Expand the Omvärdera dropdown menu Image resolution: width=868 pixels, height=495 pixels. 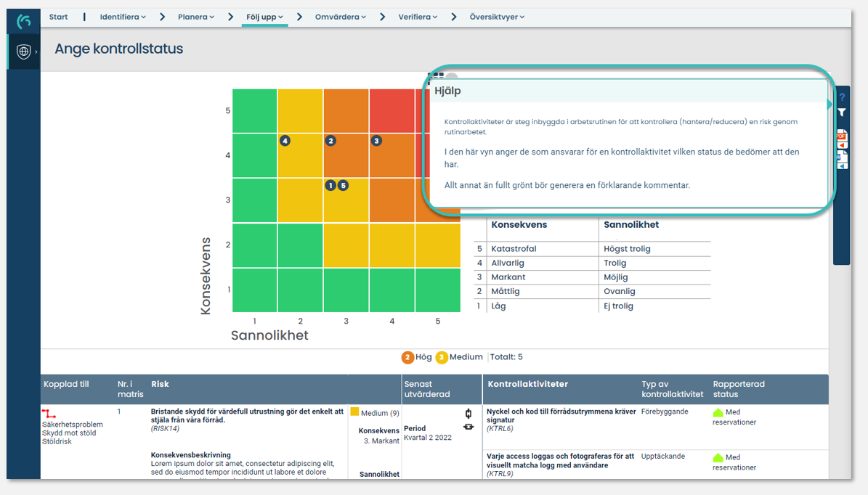click(341, 15)
